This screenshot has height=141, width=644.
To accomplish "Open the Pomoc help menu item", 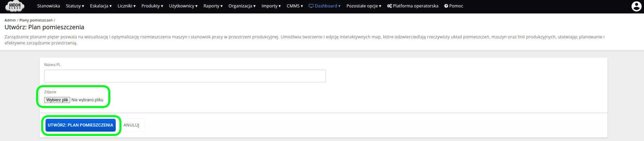I will [453, 6].
